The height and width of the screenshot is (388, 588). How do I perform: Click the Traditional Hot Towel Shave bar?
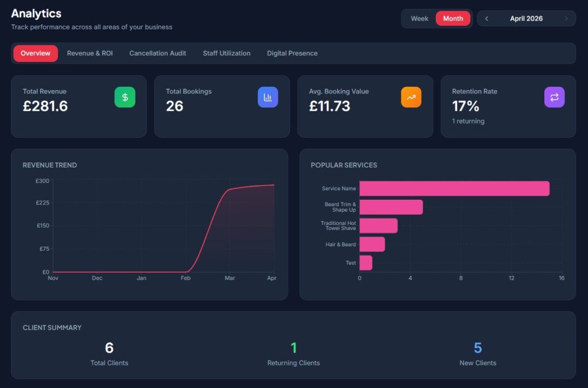click(x=378, y=226)
